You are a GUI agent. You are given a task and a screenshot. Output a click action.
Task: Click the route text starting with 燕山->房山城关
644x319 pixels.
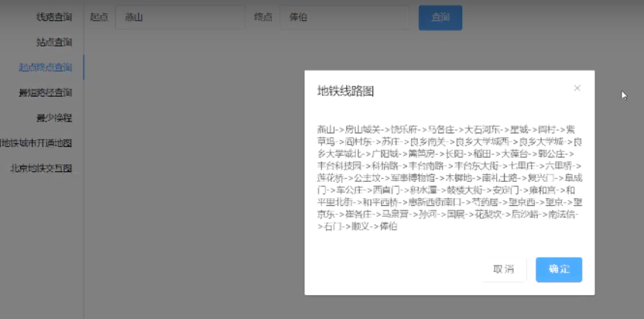450,178
